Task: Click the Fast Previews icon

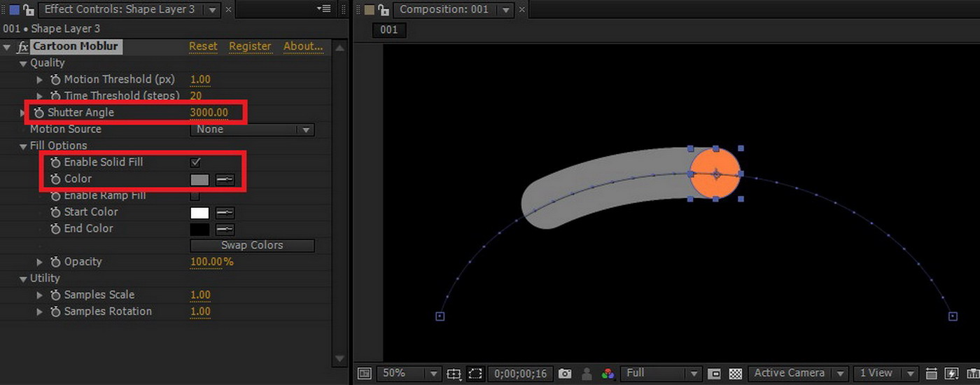Action: pyautogui.click(x=951, y=374)
